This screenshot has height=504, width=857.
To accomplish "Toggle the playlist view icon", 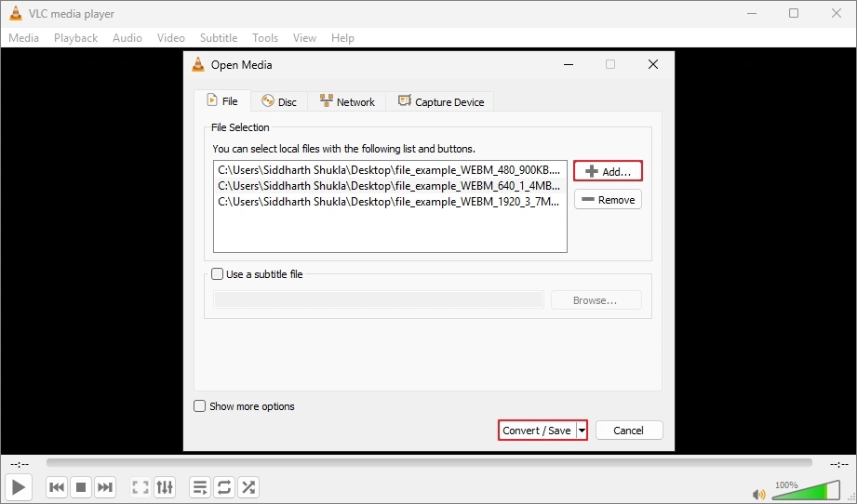I will click(200, 487).
